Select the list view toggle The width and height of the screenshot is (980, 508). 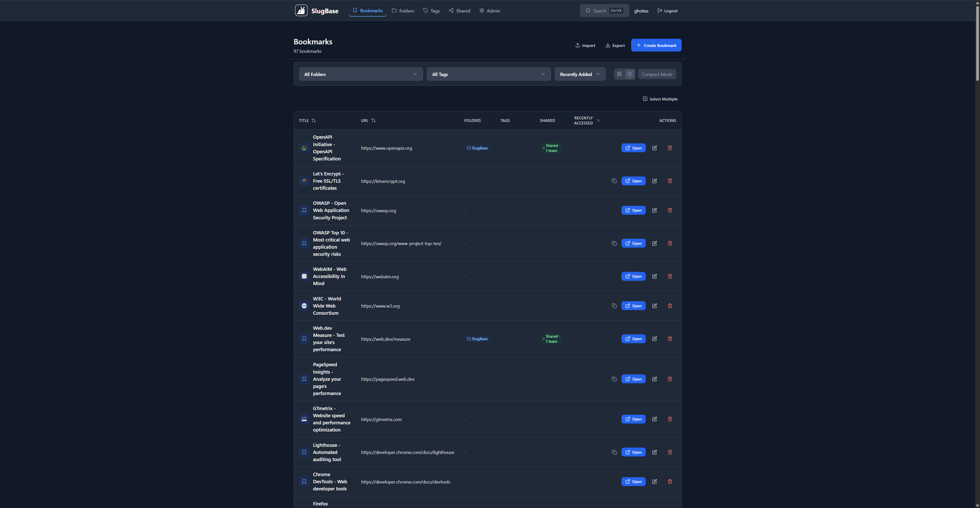(x=629, y=74)
